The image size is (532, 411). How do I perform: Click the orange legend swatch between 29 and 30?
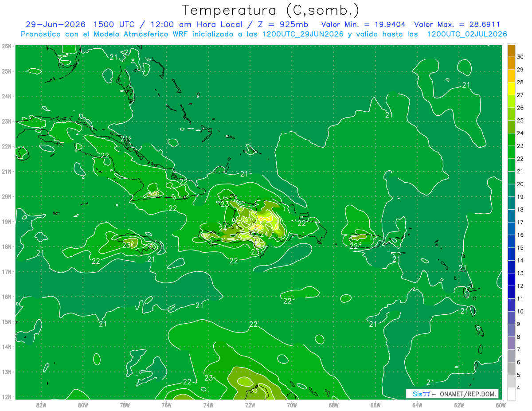tap(511, 63)
